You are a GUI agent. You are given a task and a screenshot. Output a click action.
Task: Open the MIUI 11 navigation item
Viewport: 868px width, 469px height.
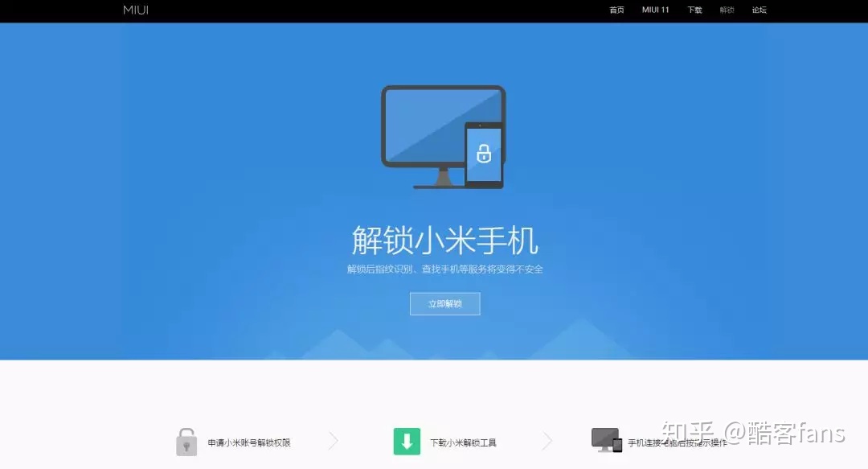pyautogui.click(x=656, y=10)
